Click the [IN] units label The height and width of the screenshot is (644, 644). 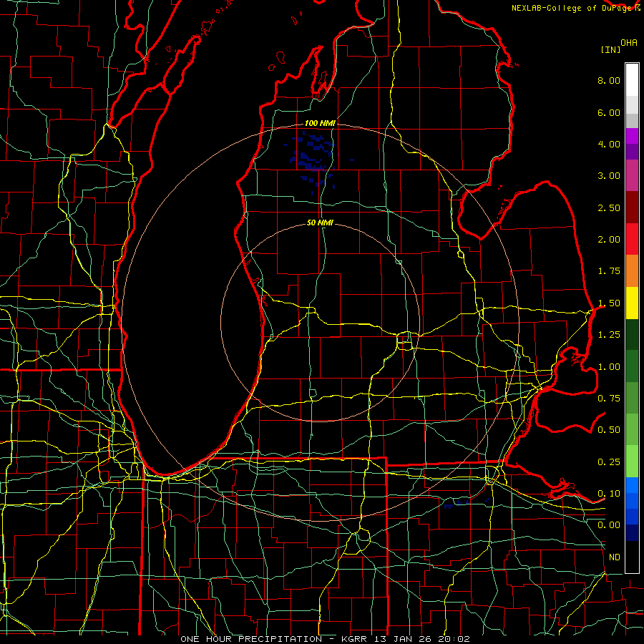[611, 50]
